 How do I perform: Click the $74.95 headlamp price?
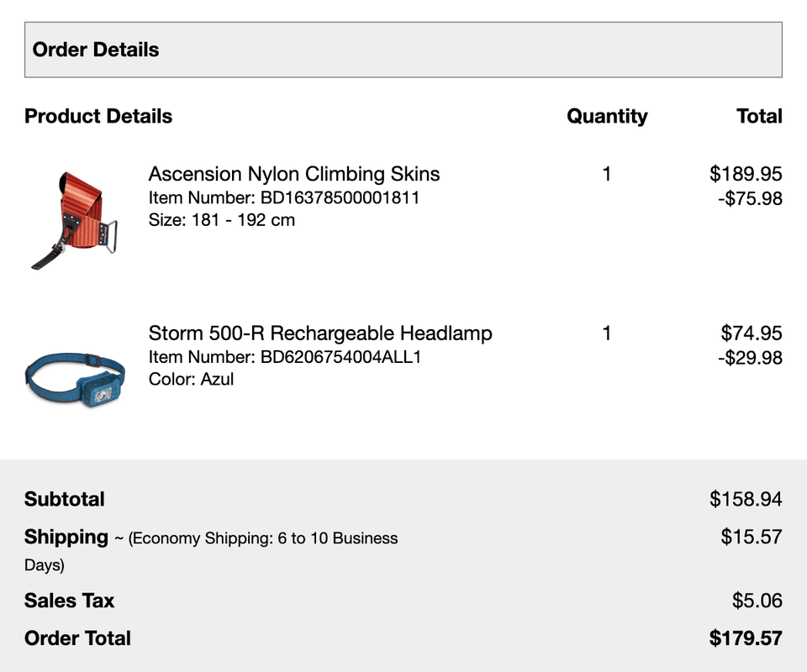752,333
